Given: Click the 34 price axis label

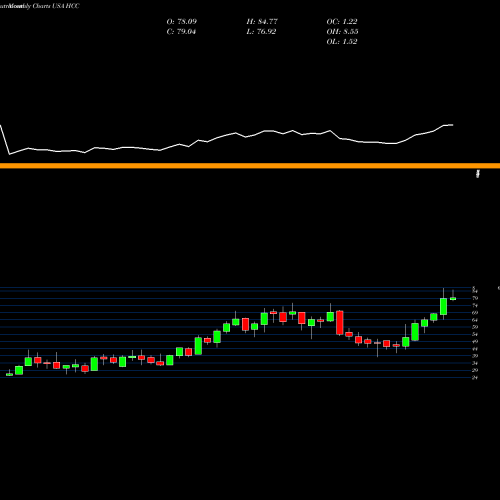Looking at the screenshot, I should (475, 363).
